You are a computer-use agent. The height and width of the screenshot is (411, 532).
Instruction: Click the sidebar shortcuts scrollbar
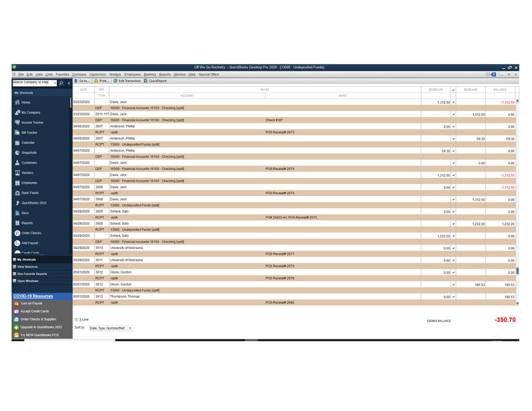(71, 102)
